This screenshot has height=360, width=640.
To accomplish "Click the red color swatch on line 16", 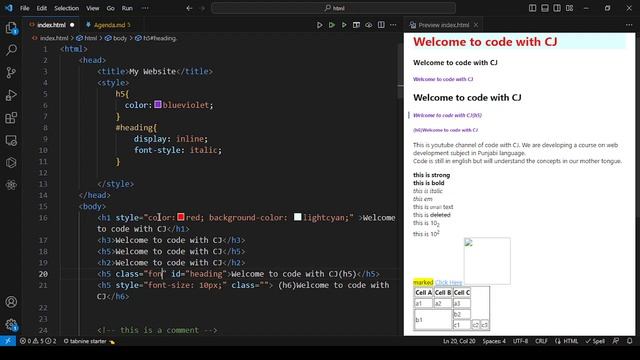I will pos(181,217).
